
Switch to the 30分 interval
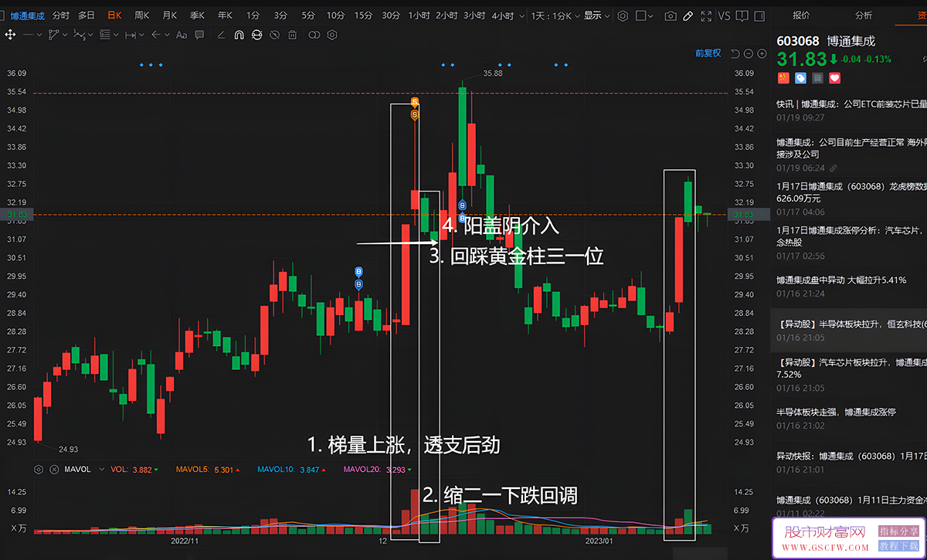tap(391, 15)
